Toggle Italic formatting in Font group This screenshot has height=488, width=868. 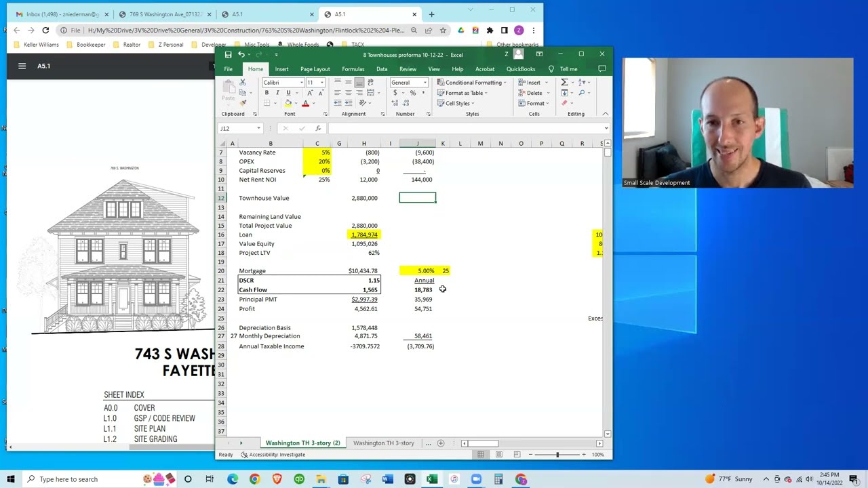tap(277, 93)
